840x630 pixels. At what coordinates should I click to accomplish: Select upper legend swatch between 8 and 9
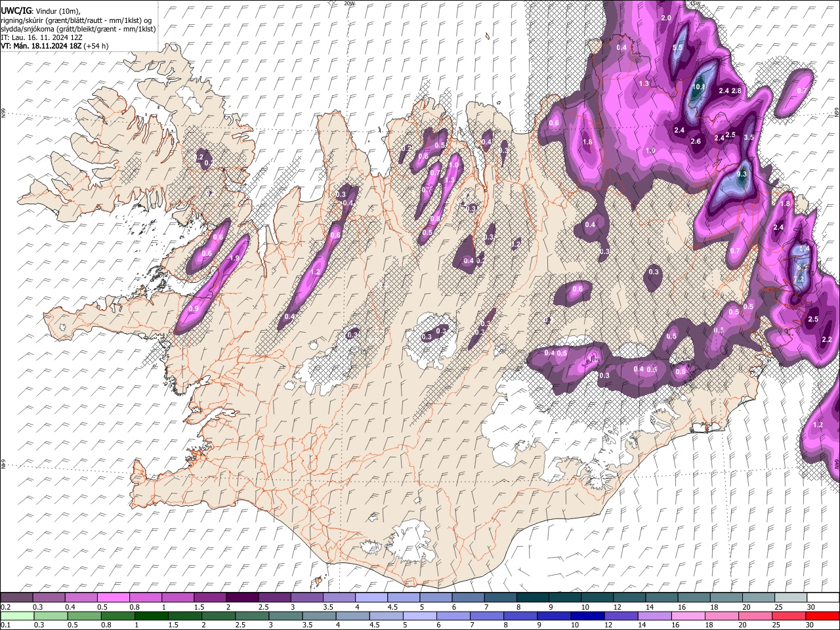[534, 597]
